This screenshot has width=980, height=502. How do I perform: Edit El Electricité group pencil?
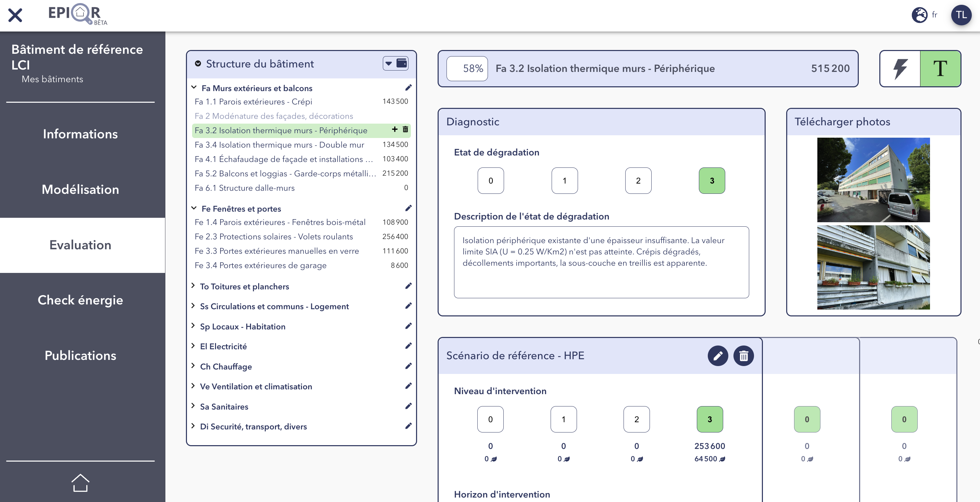(x=408, y=346)
